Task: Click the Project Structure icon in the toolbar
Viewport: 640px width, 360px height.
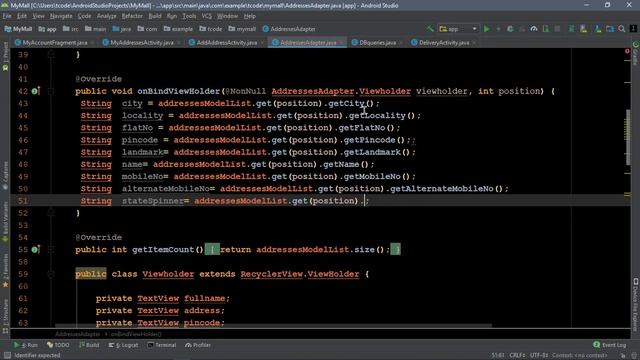Action: pos(610,29)
